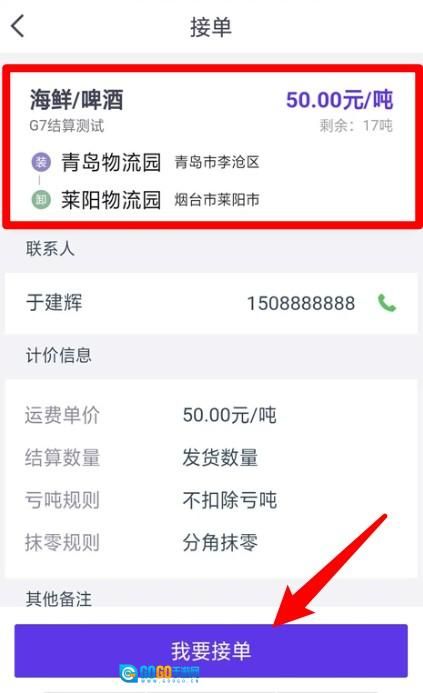Select the 抹零规则 分角抹零 row
423x693 pixels.
click(211, 542)
